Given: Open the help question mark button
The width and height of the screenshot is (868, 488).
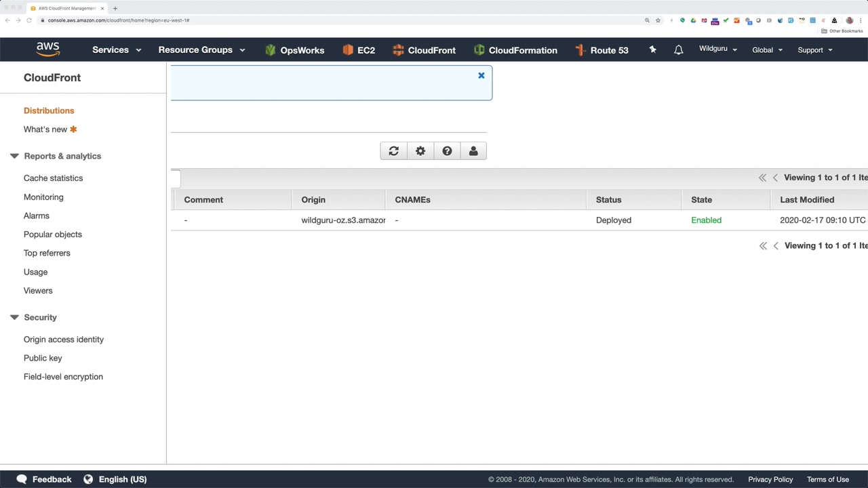Looking at the screenshot, I should coord(447,151).
